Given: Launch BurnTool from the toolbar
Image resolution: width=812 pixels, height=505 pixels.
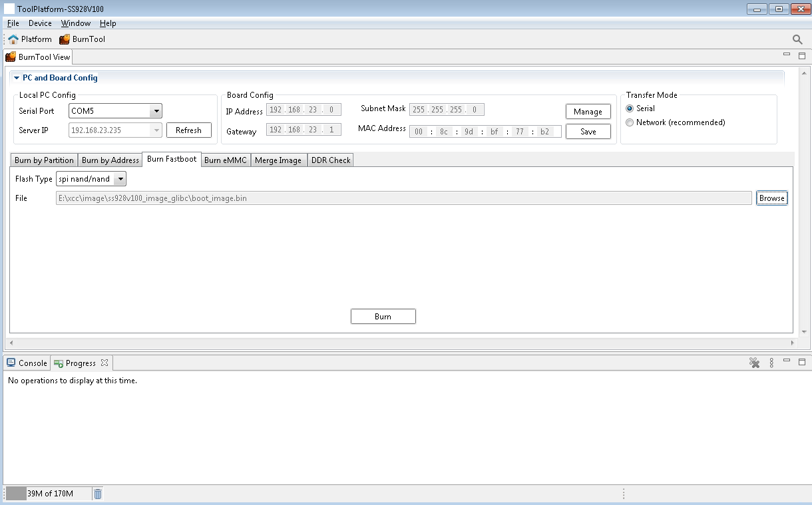Looking at the screenshot, I should [82, 39].
